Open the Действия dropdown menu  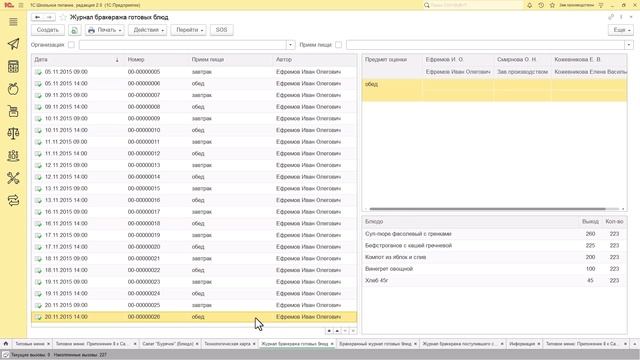click(x=148, y=30)
